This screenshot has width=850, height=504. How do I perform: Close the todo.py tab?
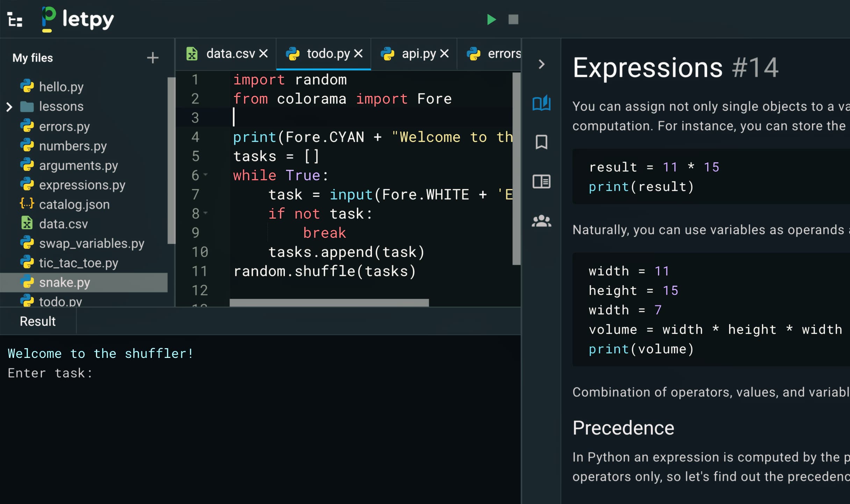coord(358,54)
